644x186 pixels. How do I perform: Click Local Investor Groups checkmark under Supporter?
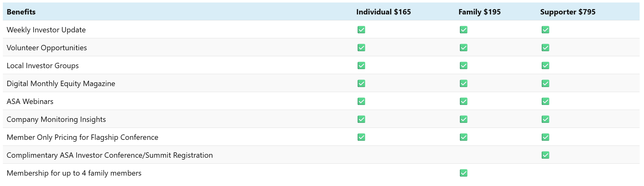pos(545,65)
